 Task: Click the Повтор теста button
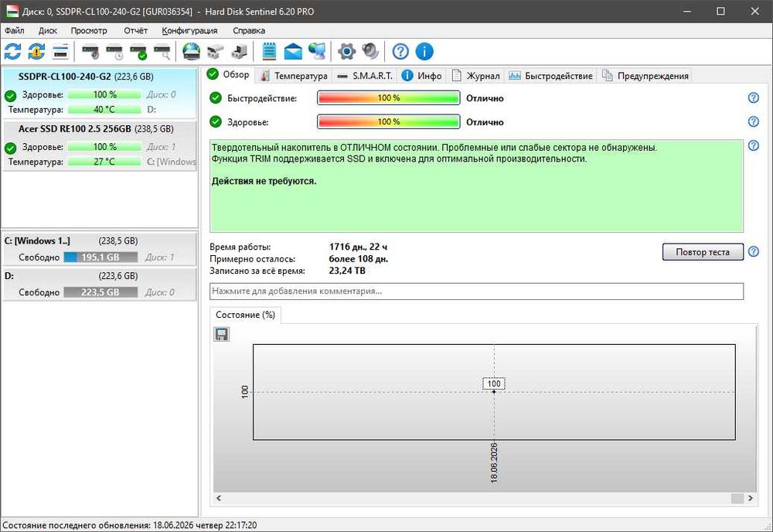pos(703,252)
